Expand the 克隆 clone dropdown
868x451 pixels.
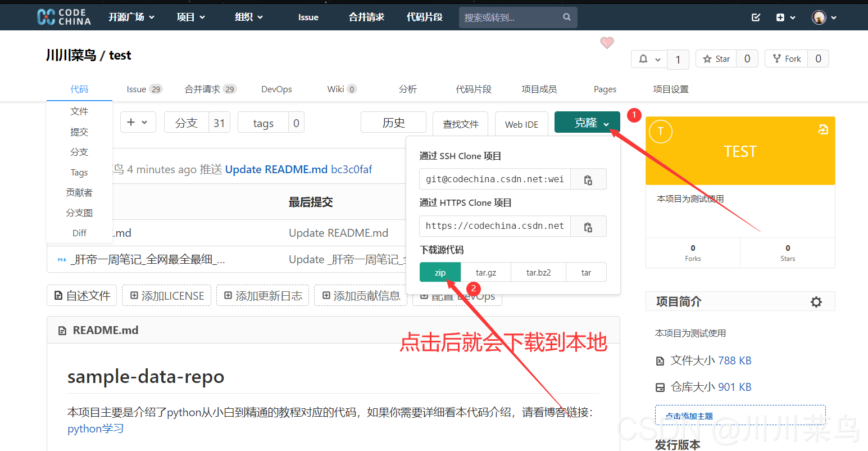coord(587,123)
